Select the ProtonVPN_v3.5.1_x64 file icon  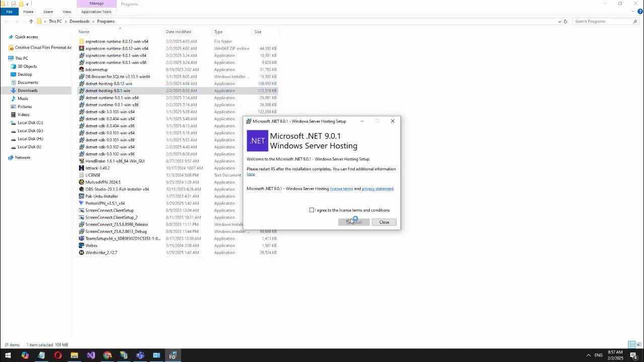pyautogui.click(x=82, y=203)
